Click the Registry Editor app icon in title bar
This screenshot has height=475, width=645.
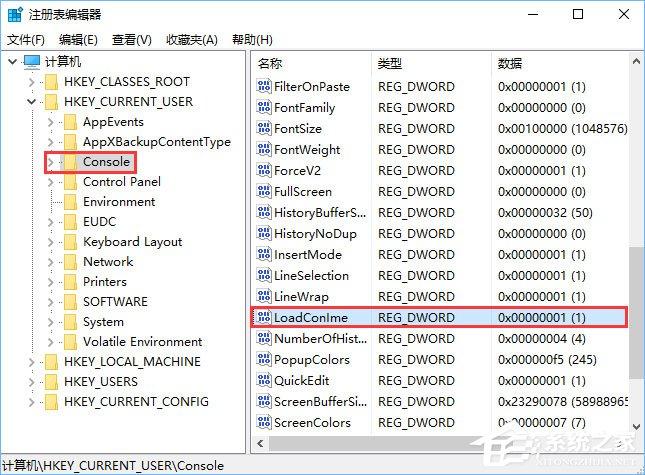(14, 15)
